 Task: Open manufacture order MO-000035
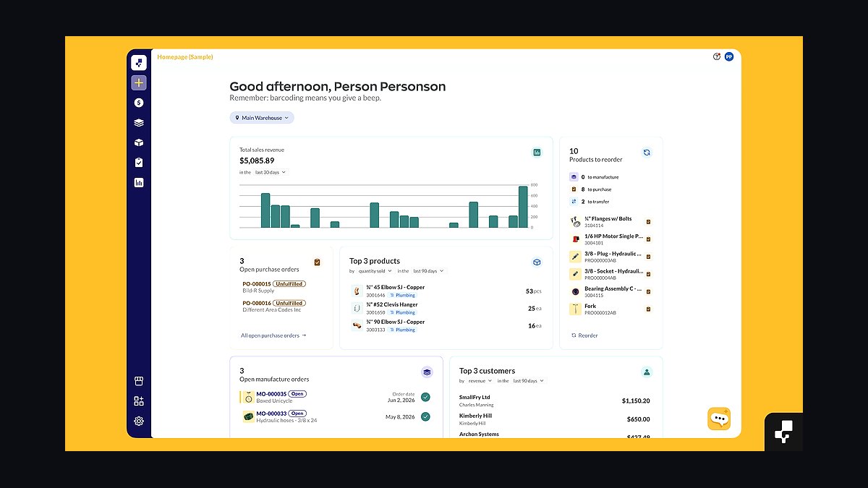271,394
